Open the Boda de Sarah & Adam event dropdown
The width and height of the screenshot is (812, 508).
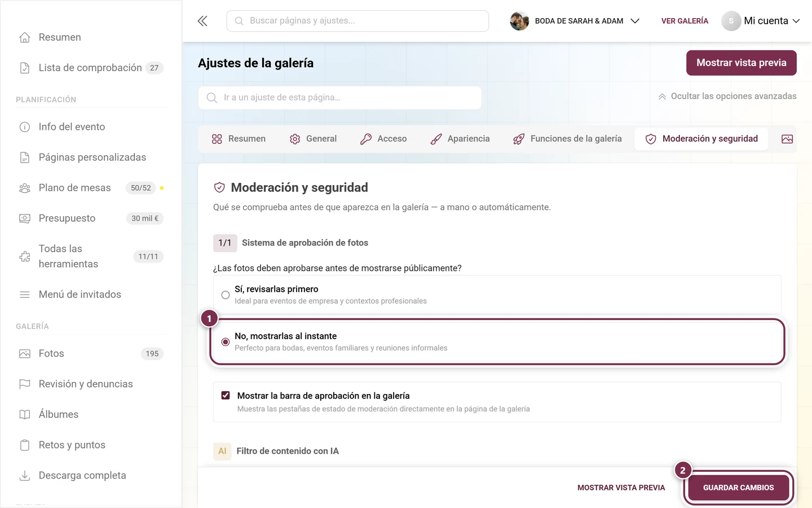[575, 21]
